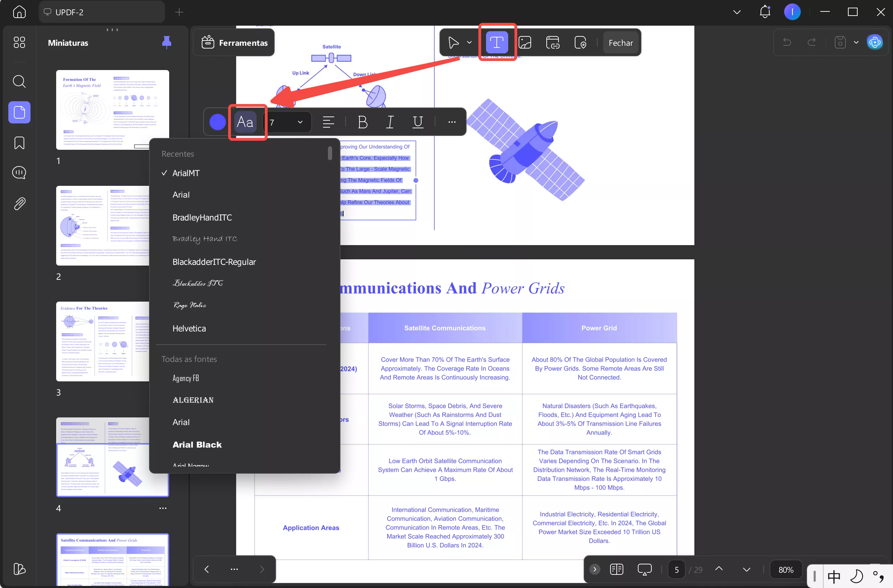893x588 pixels.
Task: Open the Ferramentas tools button
Action: click(x=234, y=43)
